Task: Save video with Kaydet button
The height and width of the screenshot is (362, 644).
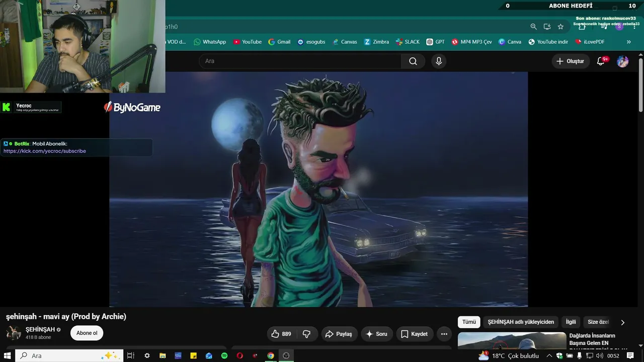Action: pyautogui.click(x=414, y=334)
